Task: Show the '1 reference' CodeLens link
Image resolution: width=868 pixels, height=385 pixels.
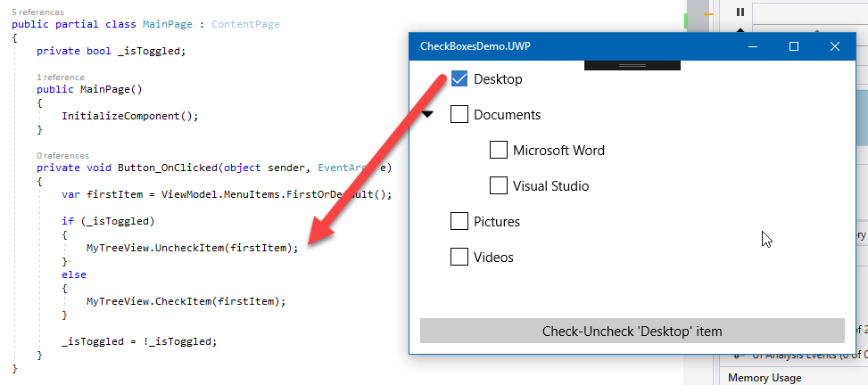Action: (x=60, y=78)
